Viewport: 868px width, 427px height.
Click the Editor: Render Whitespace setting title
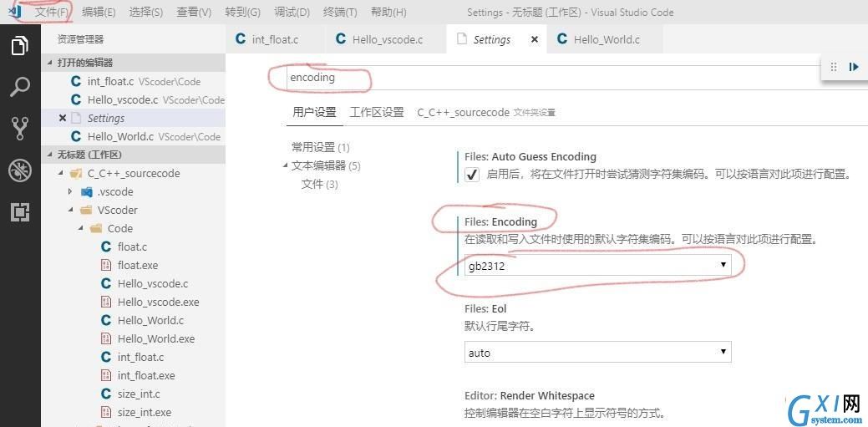coord(530,395)
